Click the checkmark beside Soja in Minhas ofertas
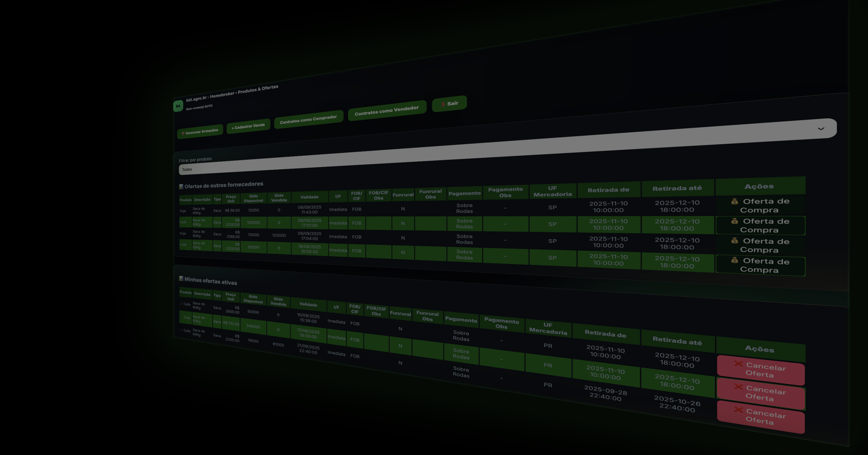 coord(181,317)
